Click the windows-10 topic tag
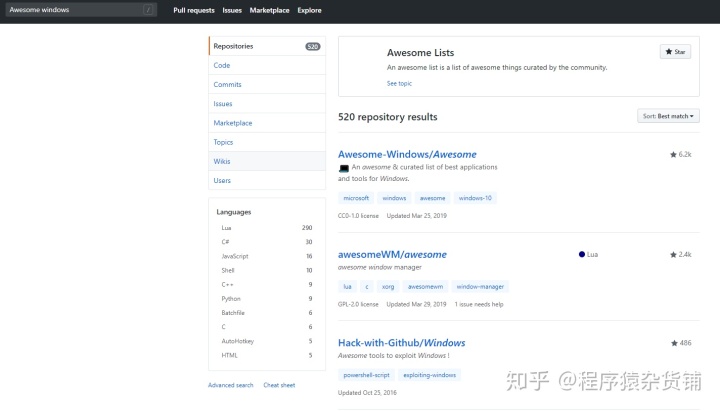Viewport: 720px width, 411px height. click(475, 198)
